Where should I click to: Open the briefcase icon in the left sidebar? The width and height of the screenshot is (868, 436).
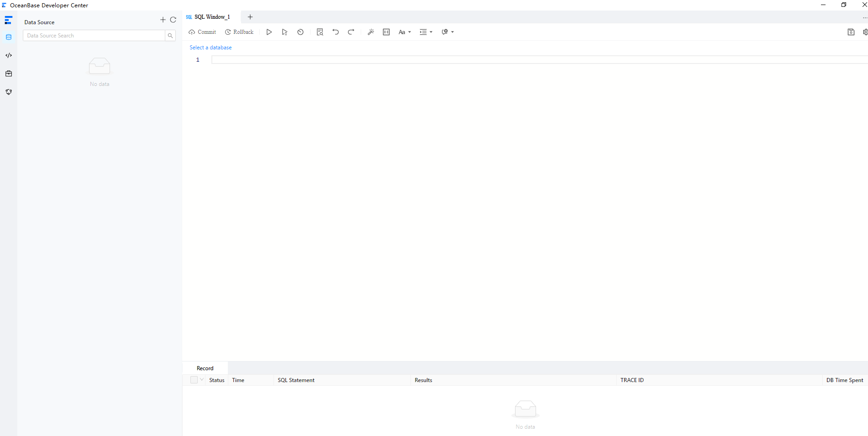(9, 74)
